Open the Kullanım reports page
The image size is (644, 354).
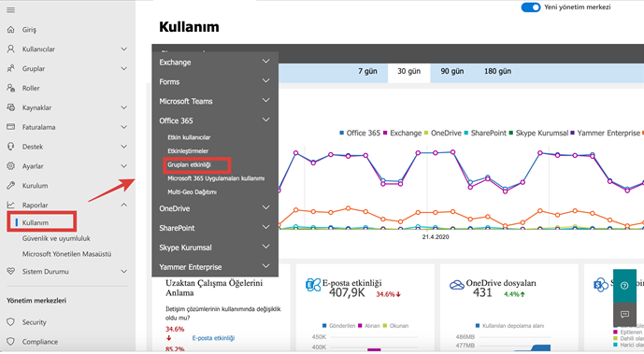[36, 222]
